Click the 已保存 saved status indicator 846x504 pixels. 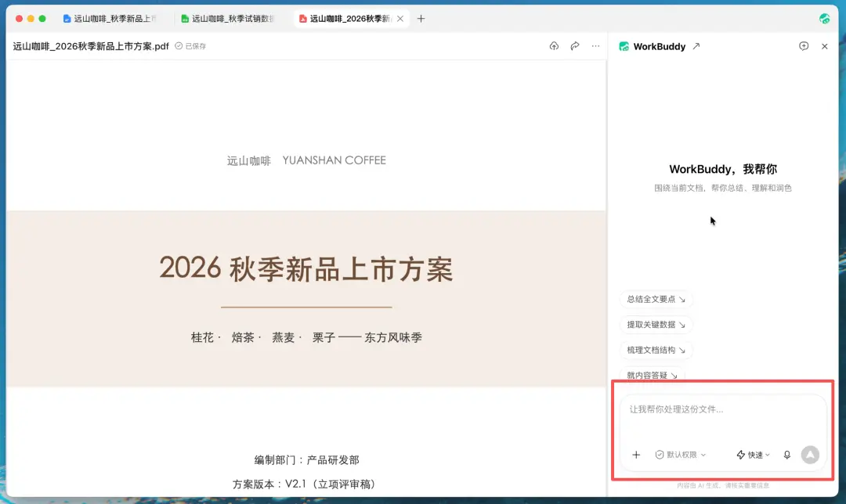pyautogui.click(x=190, y=46)
